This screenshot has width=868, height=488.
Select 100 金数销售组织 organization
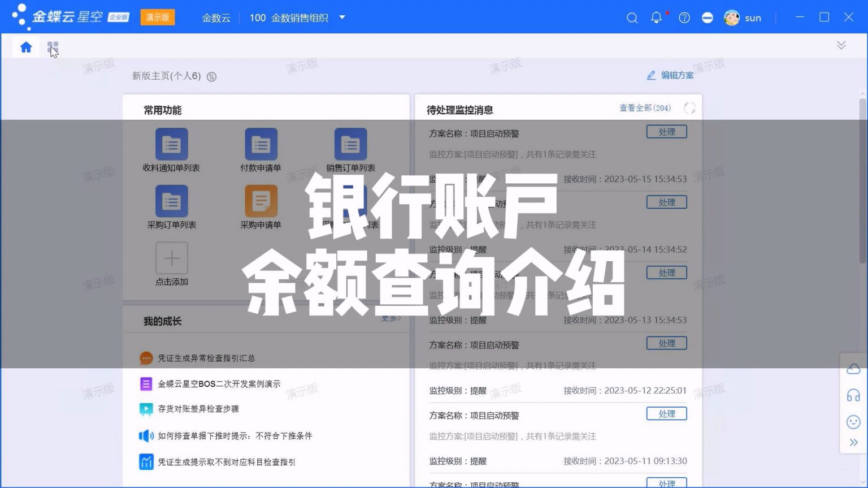point(289,18)
